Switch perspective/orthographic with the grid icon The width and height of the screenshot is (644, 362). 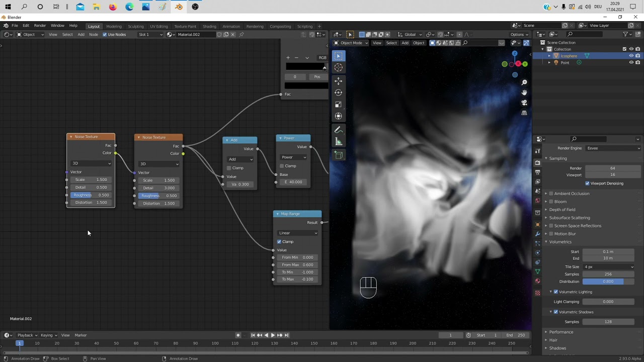(524, 113)
